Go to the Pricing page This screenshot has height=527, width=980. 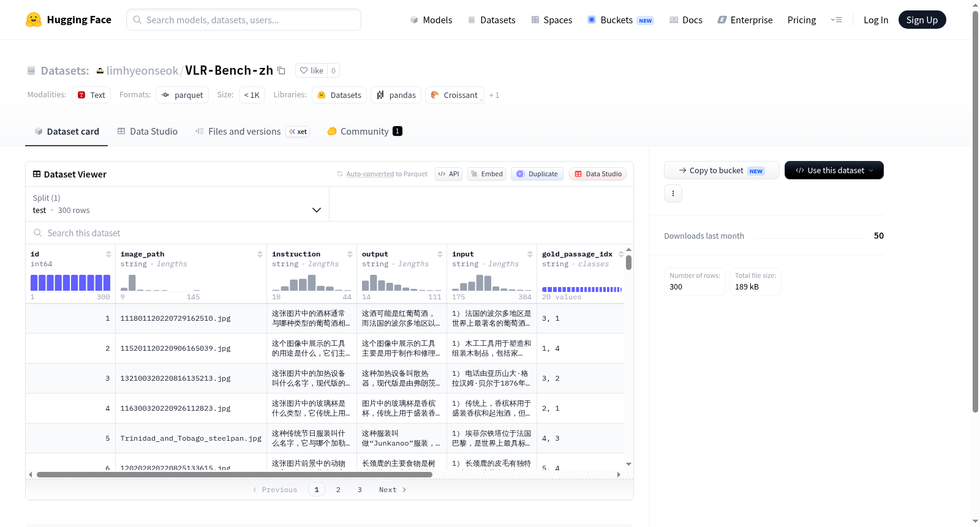click(x=802, y=20)
